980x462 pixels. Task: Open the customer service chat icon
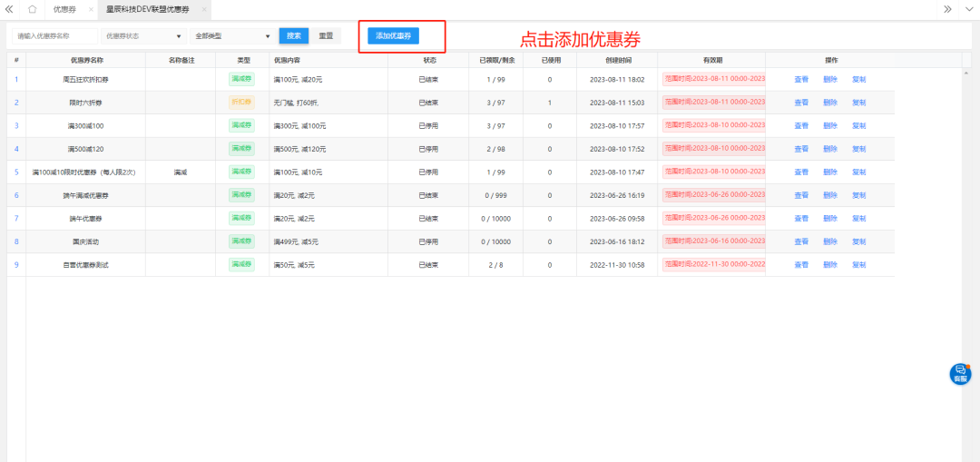pyautogui.click(x=960, y=373)
